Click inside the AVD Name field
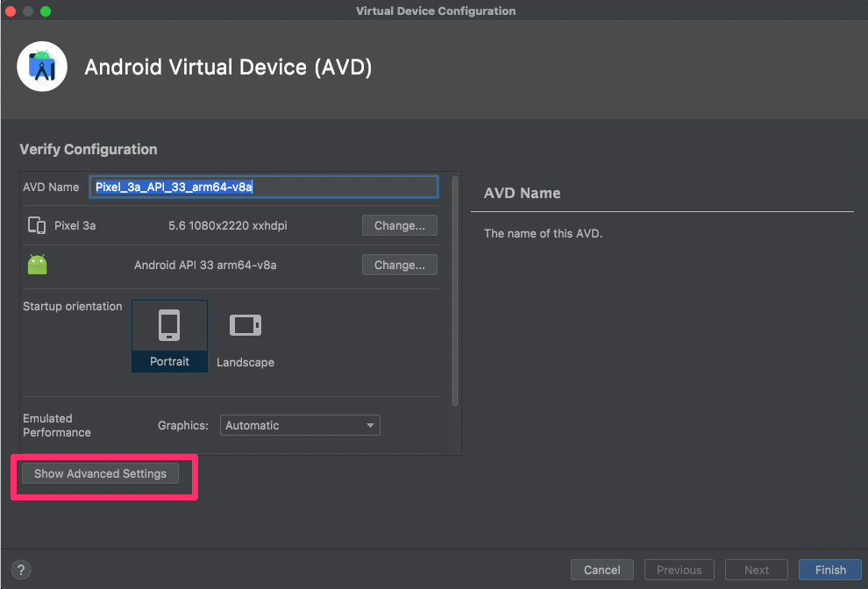The height and width of the screenshot is (589, 868). coord(264,187)
